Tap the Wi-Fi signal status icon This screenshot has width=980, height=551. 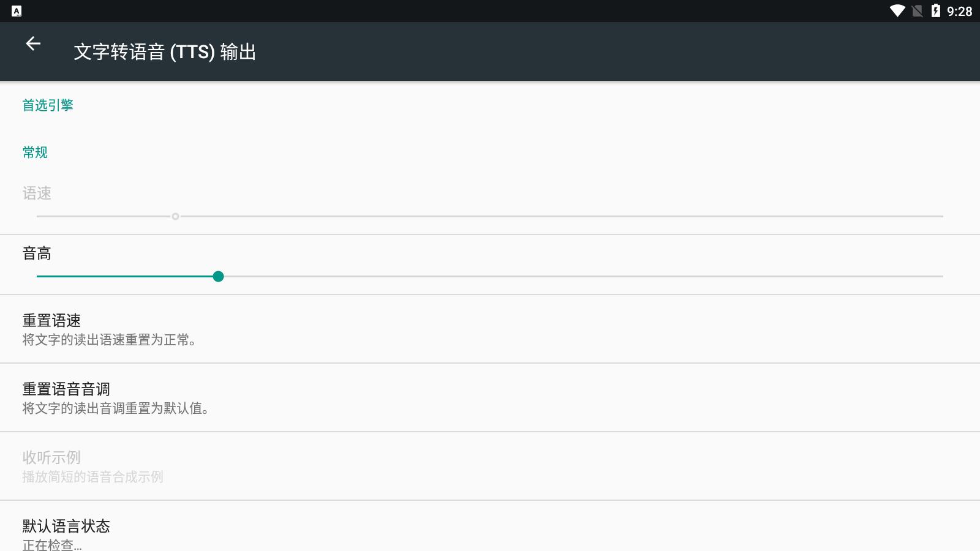pos(897,11)
